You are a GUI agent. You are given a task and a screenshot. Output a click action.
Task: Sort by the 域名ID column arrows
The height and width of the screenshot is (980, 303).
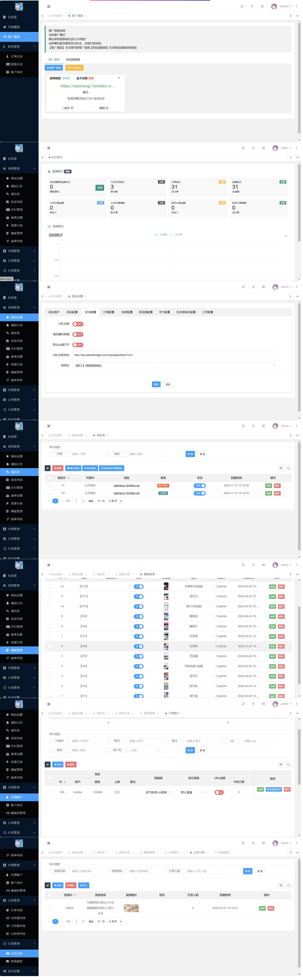click(x=69, y=478)
